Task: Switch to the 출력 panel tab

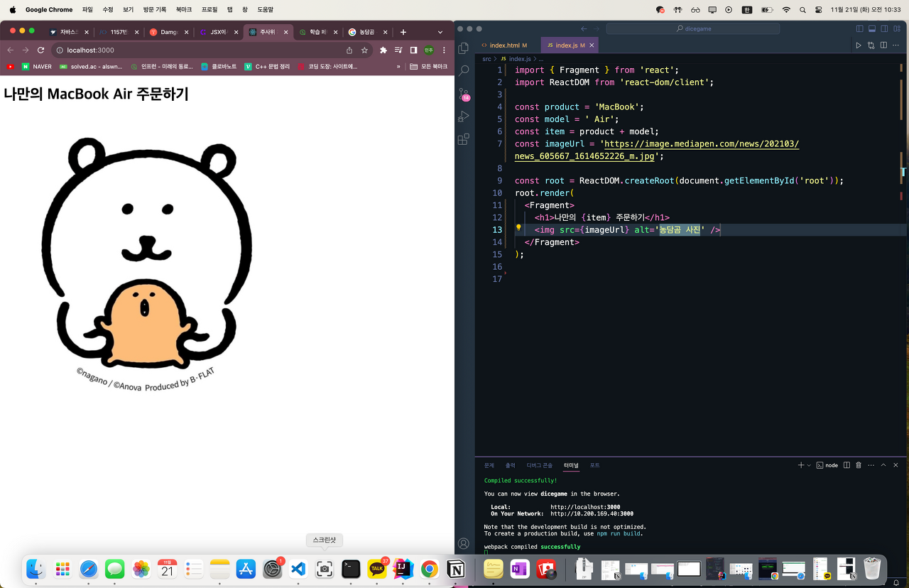Action: (x=510, y=465)
